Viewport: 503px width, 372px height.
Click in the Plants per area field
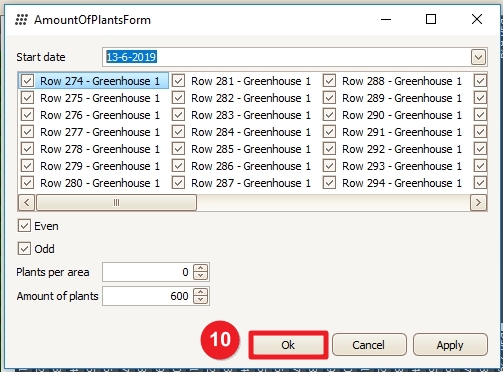[147, 272]
